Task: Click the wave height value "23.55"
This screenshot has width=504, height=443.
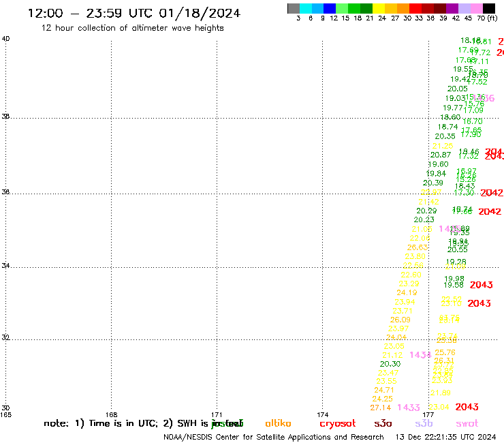Action: point(386,381)
